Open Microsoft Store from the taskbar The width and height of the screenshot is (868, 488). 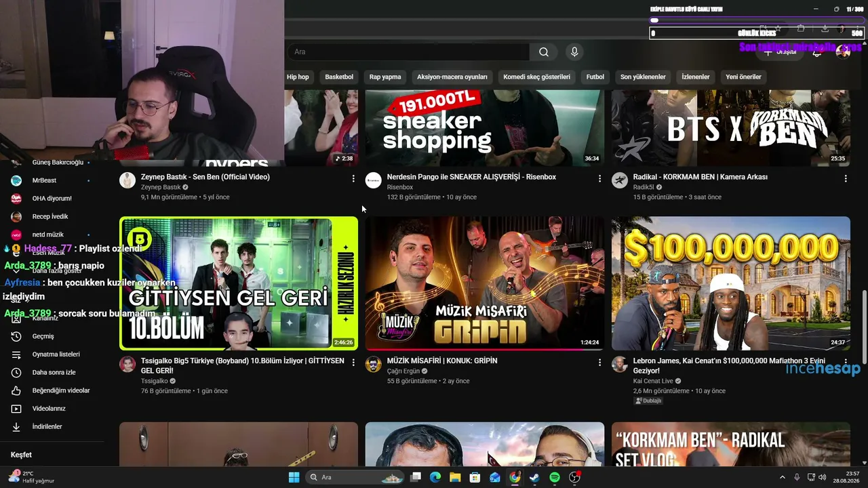point(475,477)
